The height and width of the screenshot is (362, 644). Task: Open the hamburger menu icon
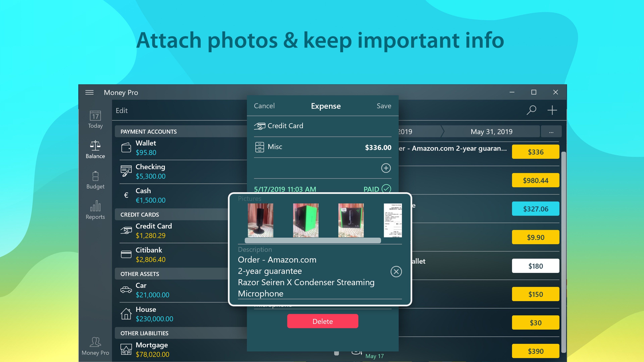click(x=90, y=93)
